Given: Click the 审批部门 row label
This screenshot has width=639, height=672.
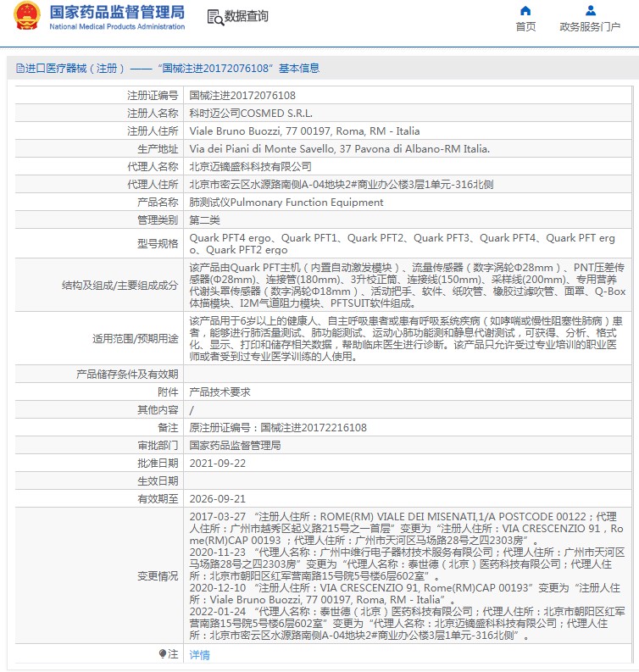Looking at the screenshot, I should [x=158, y=445].
